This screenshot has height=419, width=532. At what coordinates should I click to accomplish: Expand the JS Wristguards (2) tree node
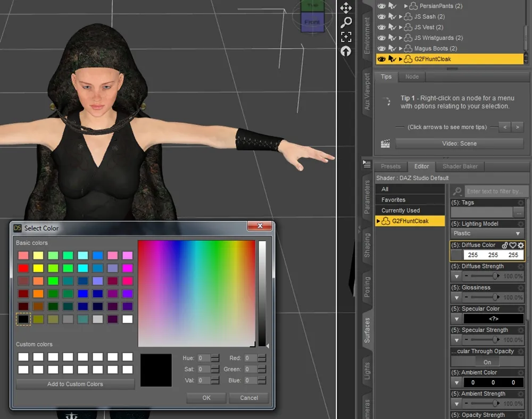tap(401, 38)
